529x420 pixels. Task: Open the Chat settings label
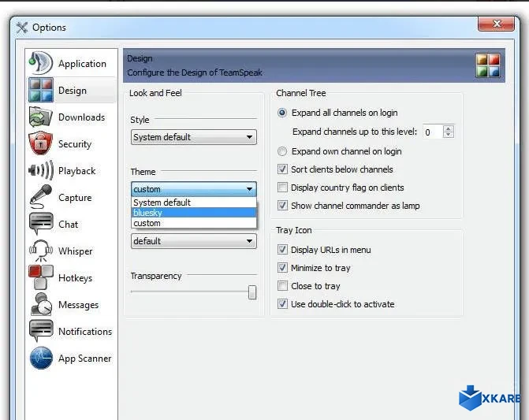click(x=68, y=225)
